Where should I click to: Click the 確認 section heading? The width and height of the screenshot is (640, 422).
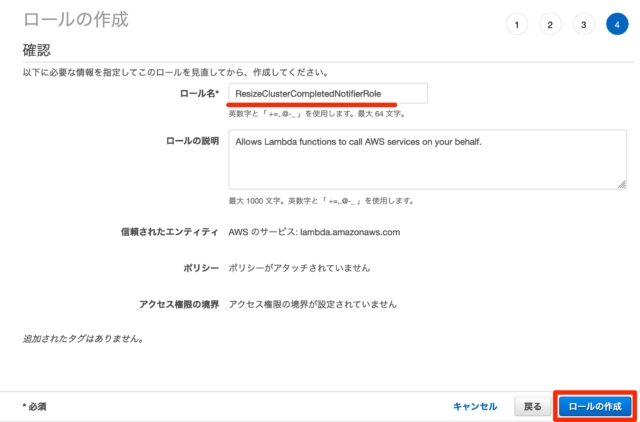(x=37, y=50)
